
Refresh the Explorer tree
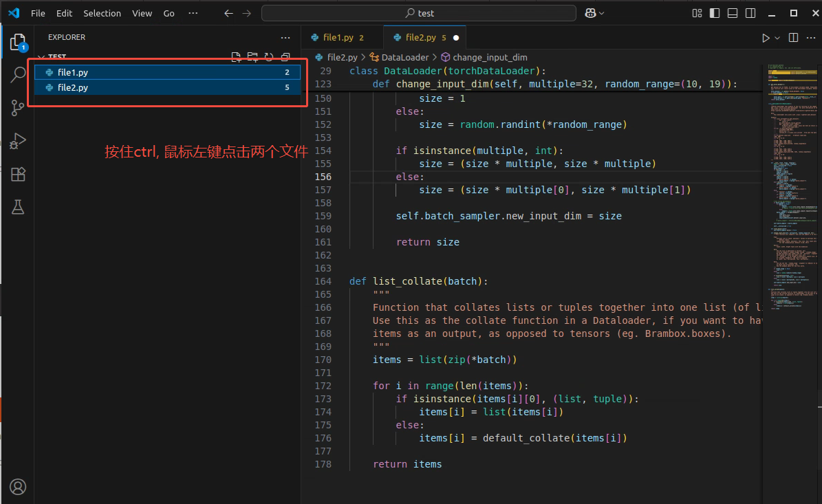tap(269, 57)
